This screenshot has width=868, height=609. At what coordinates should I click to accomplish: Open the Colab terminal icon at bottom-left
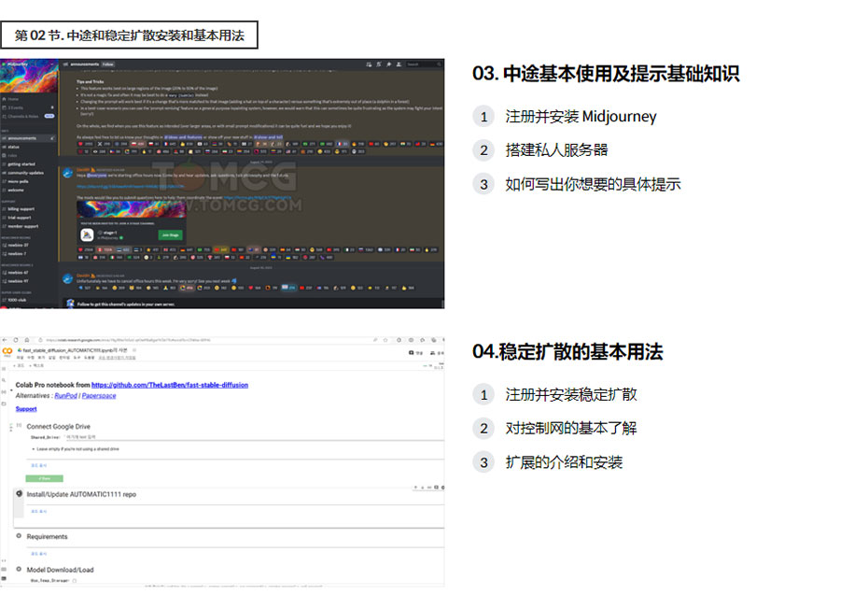tap(4, 578)
